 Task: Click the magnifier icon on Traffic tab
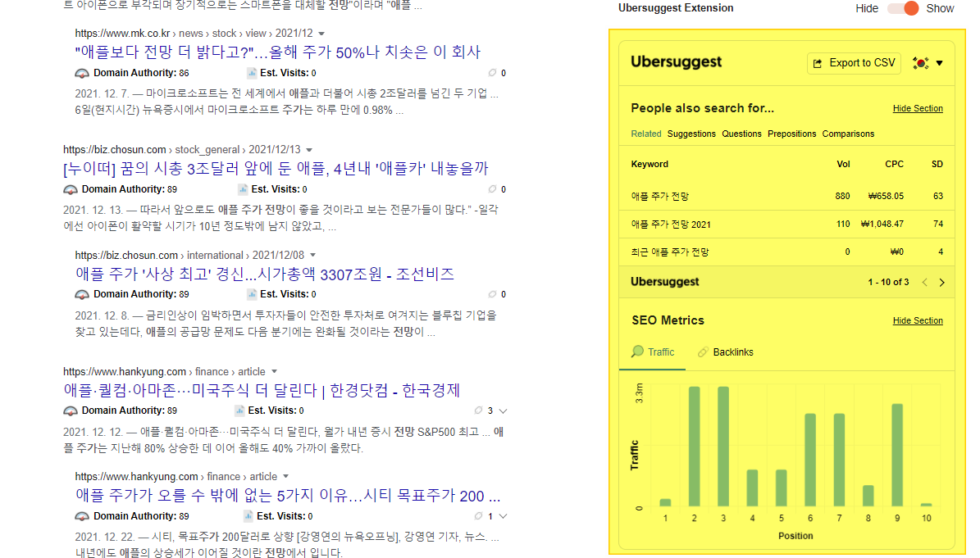637,352
